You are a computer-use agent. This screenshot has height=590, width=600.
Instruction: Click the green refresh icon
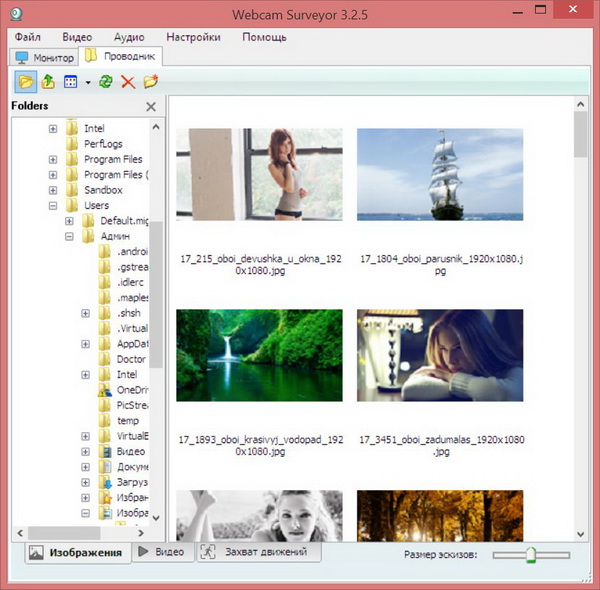click(106, 81)
